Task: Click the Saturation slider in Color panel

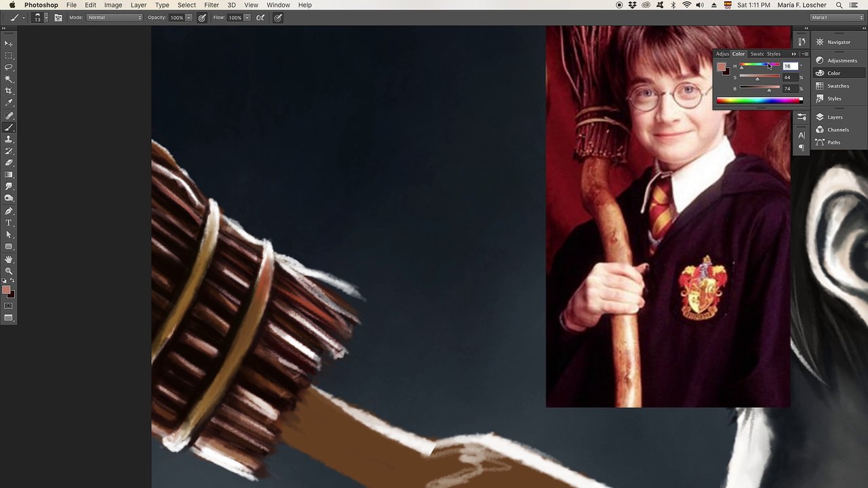Action: (759, 77)
